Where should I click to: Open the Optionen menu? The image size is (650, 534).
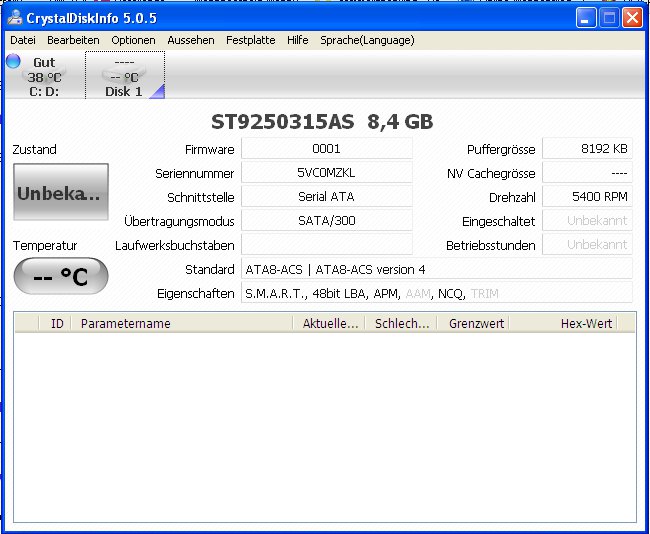tap(133, 40)
